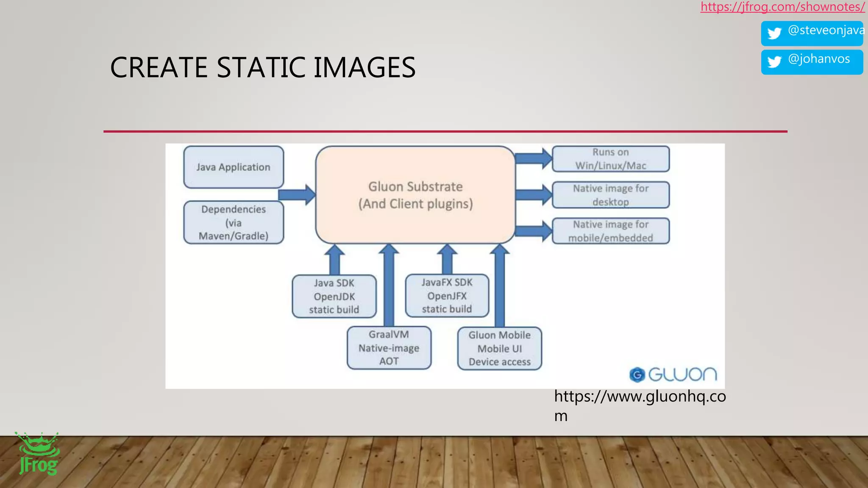Click the https://www.gluonhq.com URL text

[x=640, y=406]
